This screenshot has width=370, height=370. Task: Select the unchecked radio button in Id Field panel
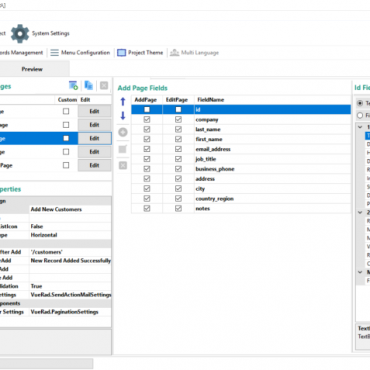360,115
